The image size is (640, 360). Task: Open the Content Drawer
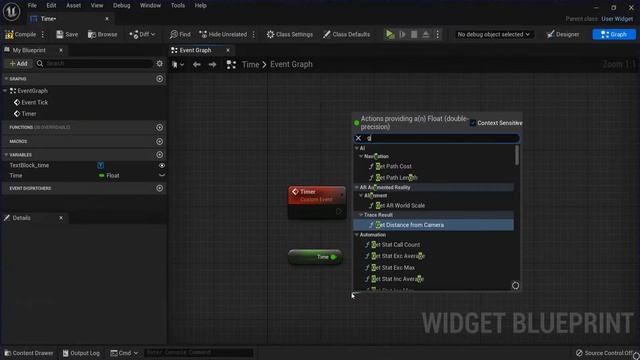[x=29, y=353]
